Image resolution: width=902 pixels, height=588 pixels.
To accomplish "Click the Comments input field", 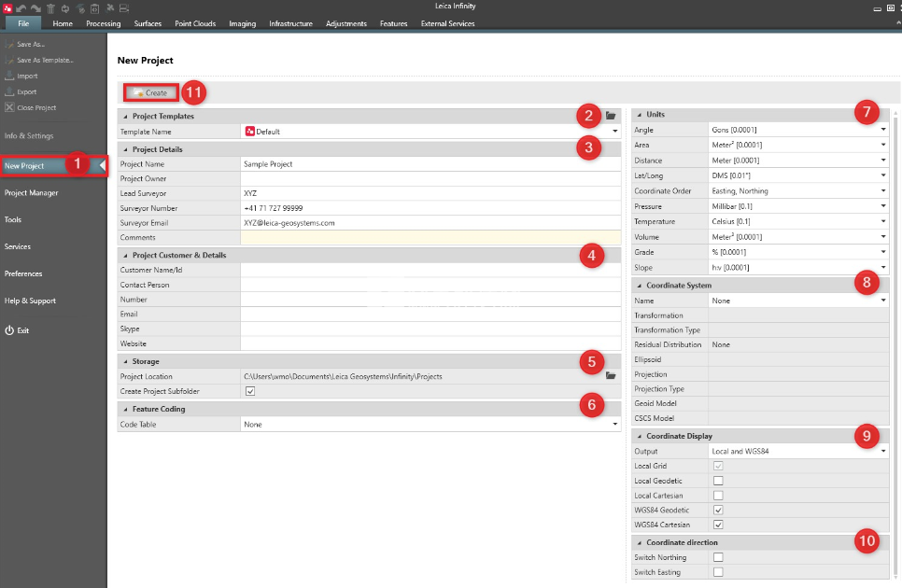I will [x=430, y=237].
